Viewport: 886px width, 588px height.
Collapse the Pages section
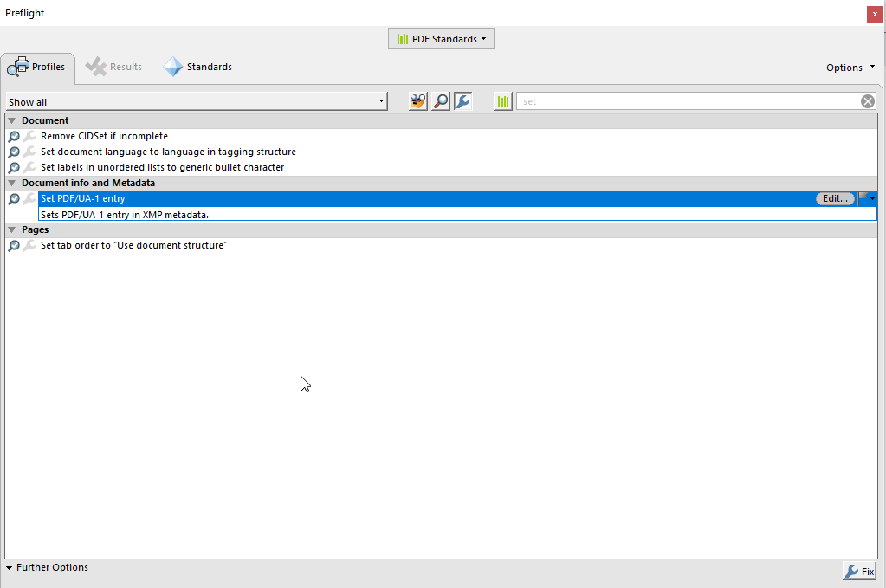[x=11, y=229]
